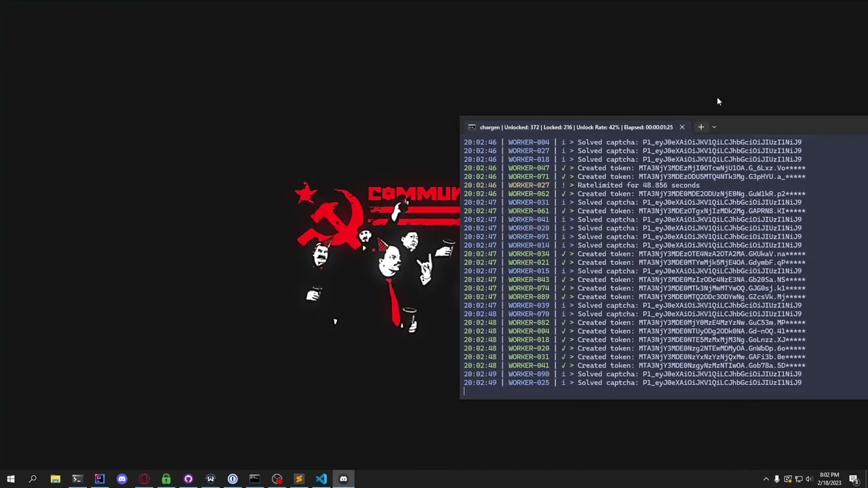868x488 pixels.
Task: Select the highlighted grey Discord taskbar icon
Action: click(x=343, y=479)
